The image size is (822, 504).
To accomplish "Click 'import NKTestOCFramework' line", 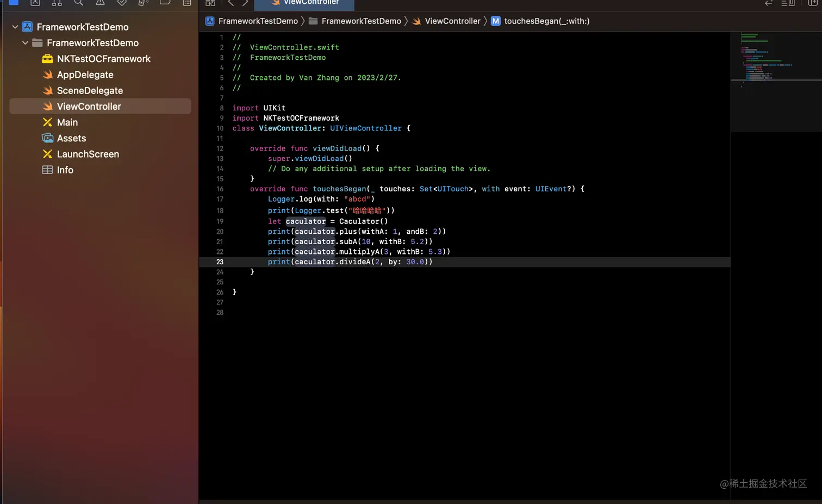I will pos(285,118).
